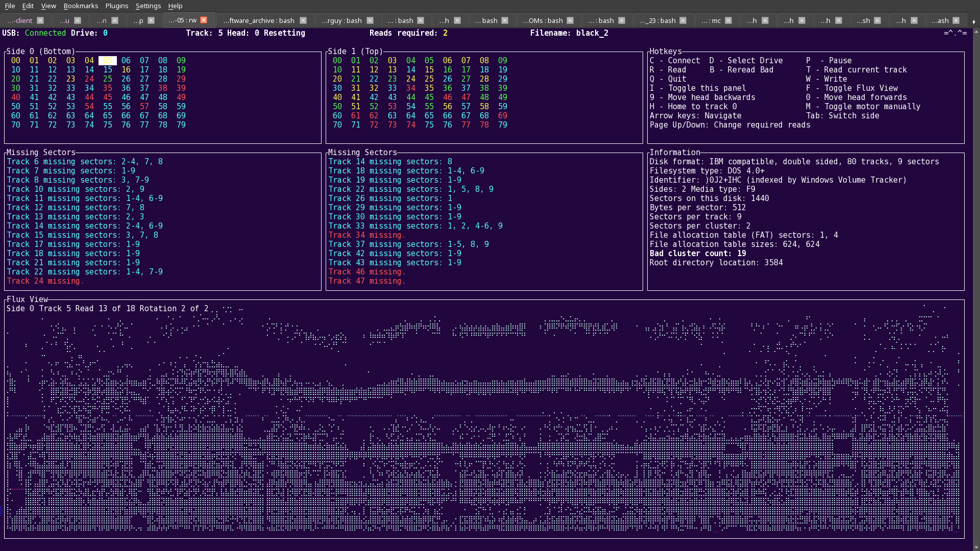Viewport: 980px width, 551px height.
Task: Open the Plugins menu
Action: point(116,6)
